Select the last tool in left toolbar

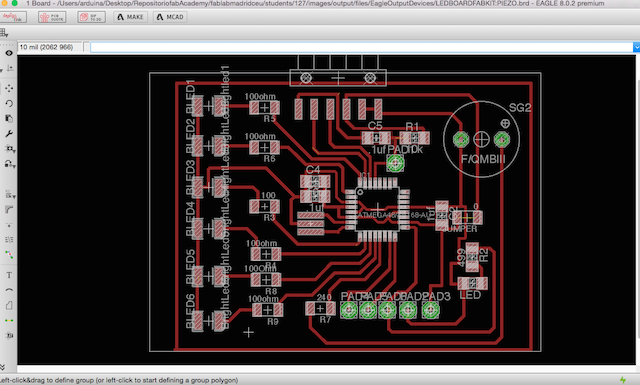coord(9,336)
